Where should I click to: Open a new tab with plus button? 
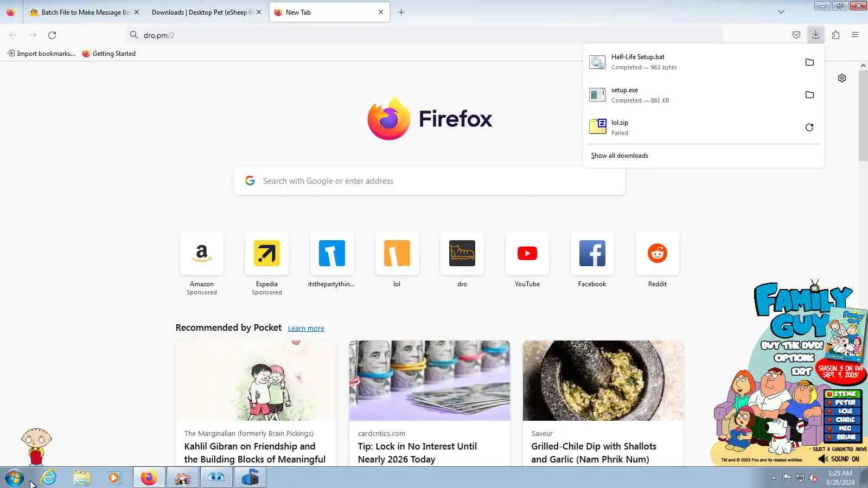pos(401,12)
